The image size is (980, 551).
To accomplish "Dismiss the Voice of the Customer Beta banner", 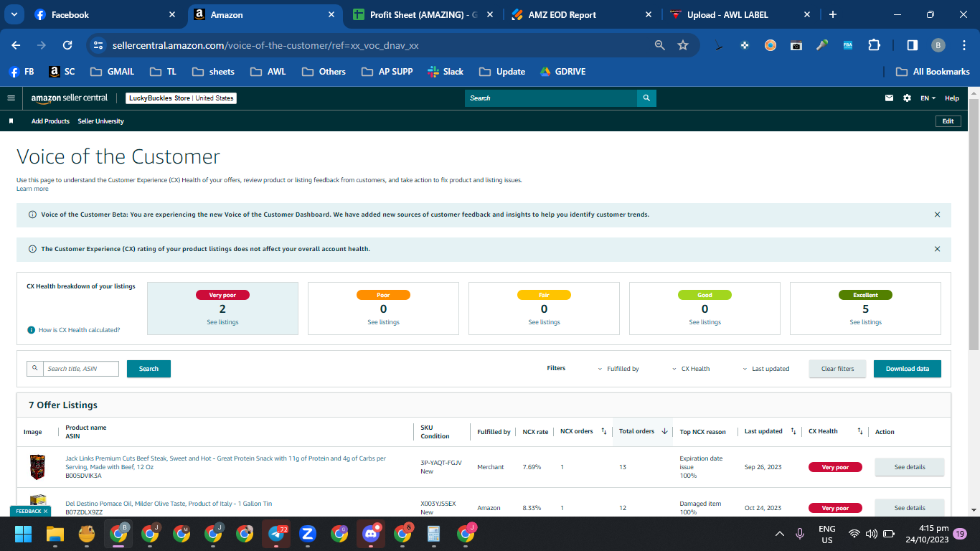I will point(937,215).
